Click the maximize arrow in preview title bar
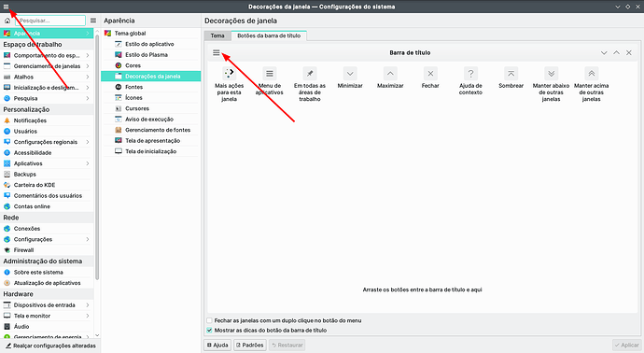The image size is (644, 353). coord(617,52)
